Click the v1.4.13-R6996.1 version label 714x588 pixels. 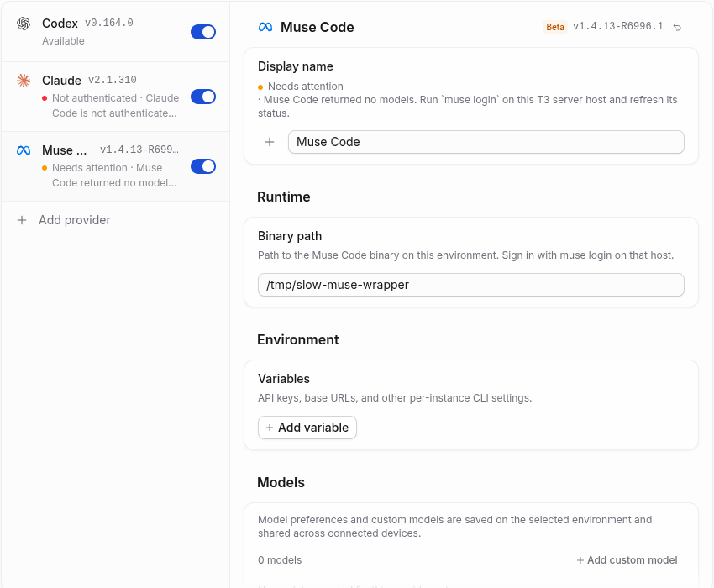(x=618, y=26)
